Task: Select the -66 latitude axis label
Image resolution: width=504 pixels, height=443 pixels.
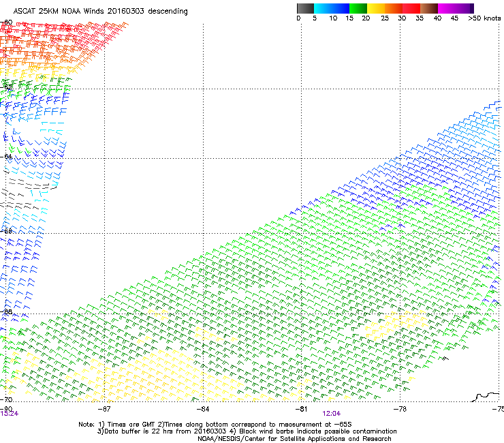Action: [6, 231]
